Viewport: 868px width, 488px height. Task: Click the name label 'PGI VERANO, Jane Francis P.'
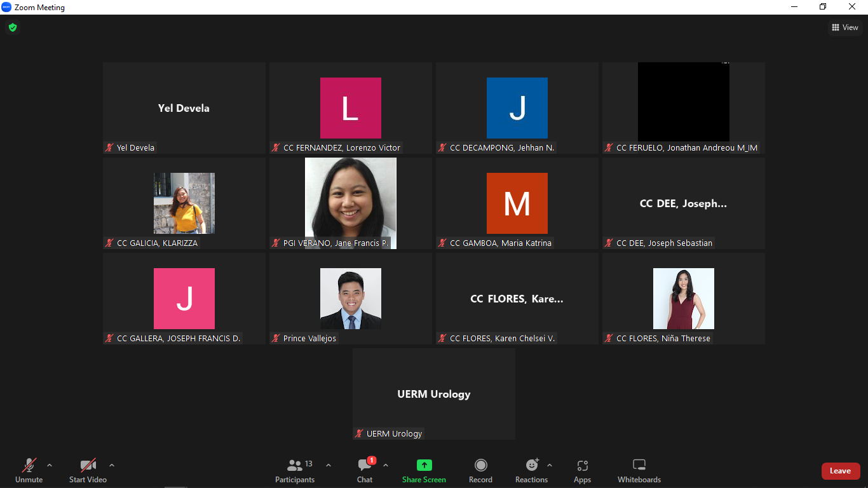pos(336,243)
